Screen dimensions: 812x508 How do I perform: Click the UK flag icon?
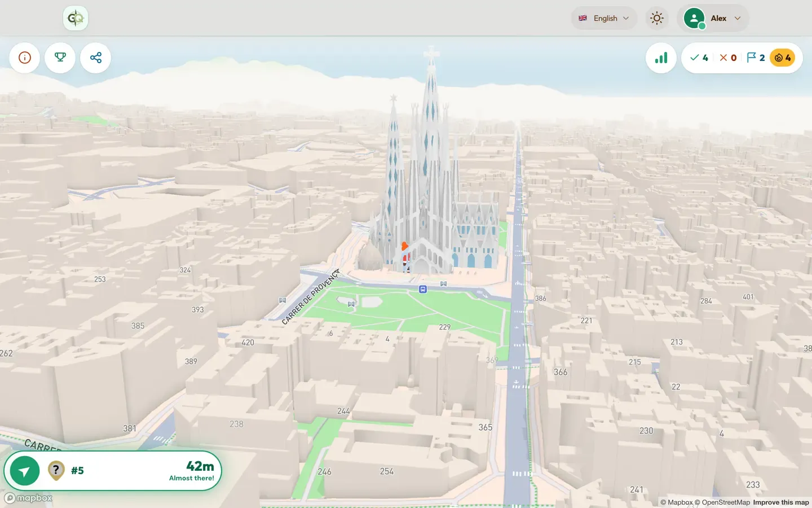582,18
